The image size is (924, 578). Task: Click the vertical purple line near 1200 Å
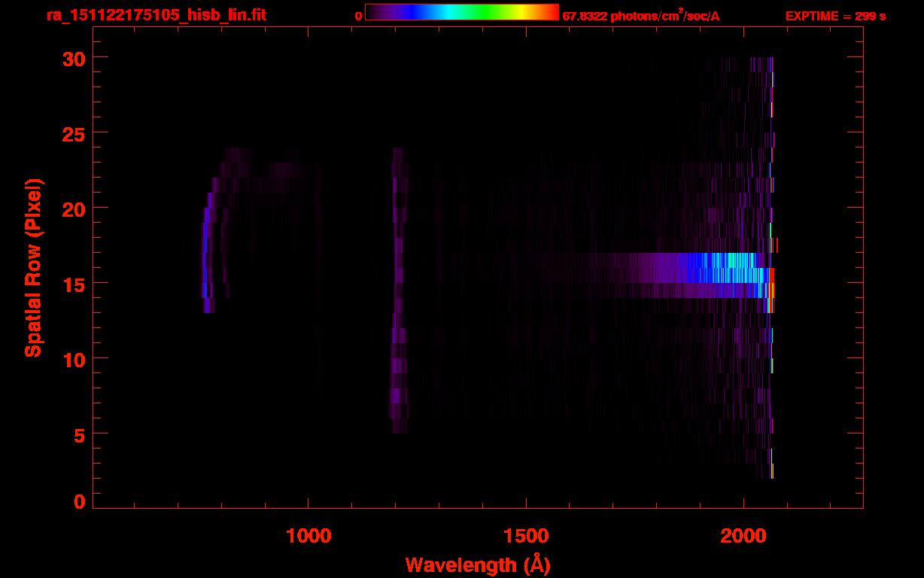pos(398,291)
